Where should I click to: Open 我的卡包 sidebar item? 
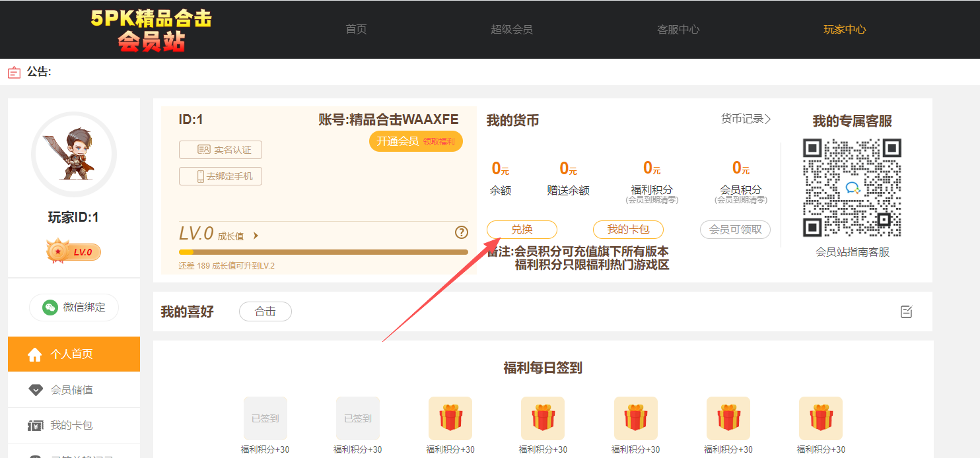[x=71, y=426]
